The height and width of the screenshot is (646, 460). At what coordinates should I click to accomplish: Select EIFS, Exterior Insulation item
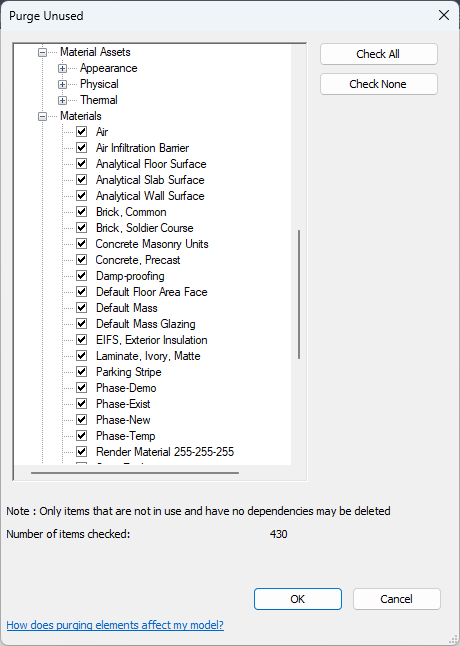pos(152,340)
